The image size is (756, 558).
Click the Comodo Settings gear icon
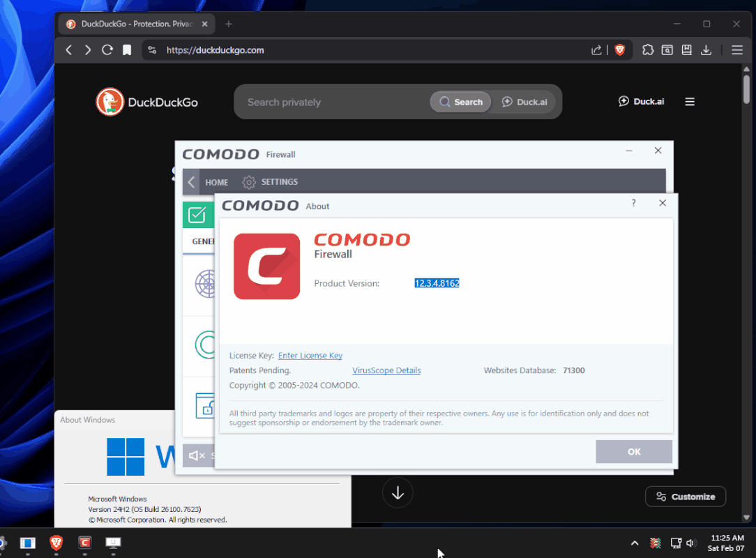click(249, 182)
